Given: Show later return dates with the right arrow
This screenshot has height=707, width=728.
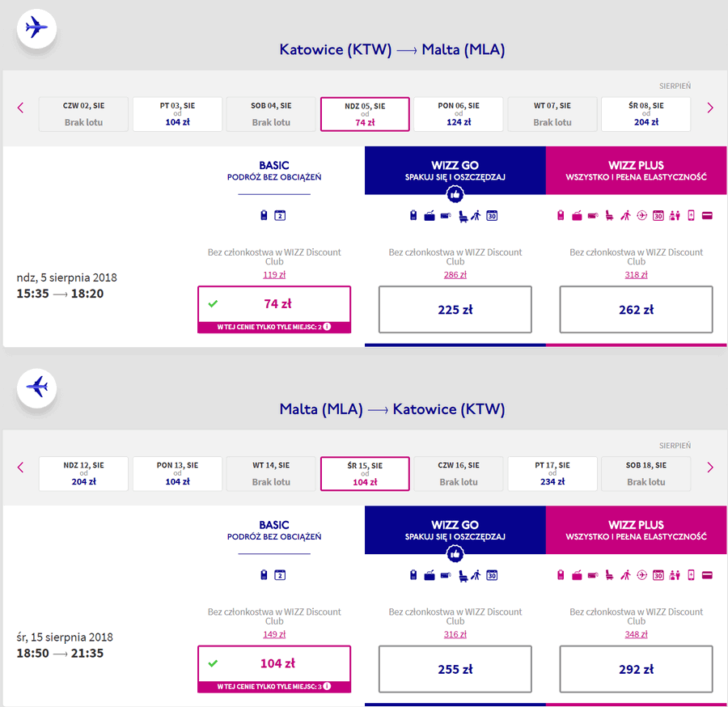Looking at the screenshot, I should (710, 468).
